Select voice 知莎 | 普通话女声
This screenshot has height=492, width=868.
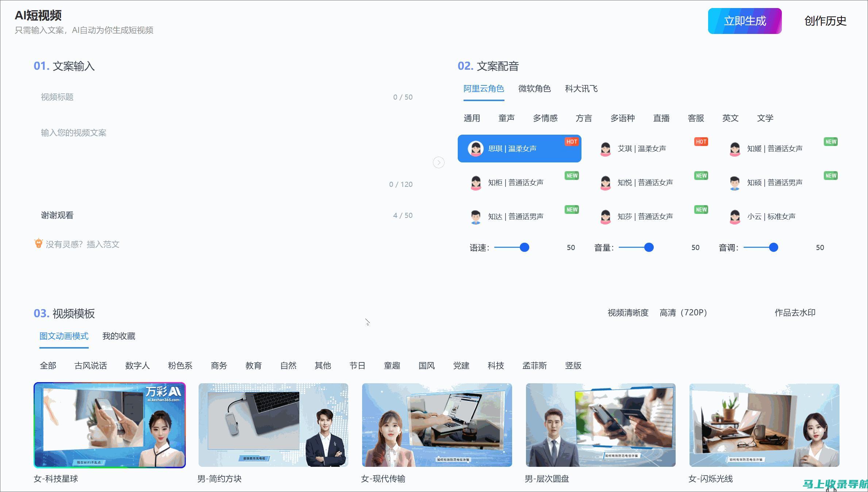(x=649, y=216)
